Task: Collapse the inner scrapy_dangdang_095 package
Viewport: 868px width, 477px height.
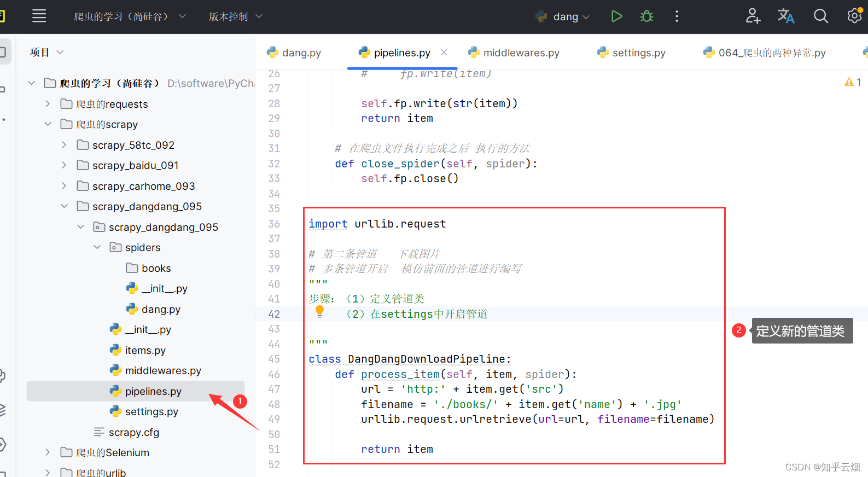Action: coord(80,227)
